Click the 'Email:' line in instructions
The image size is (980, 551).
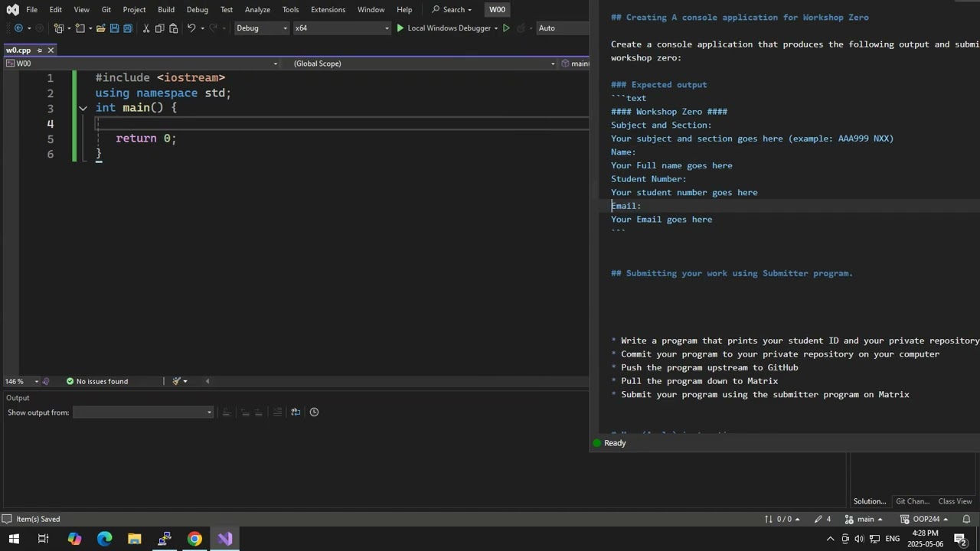click(x=626, y=206)
